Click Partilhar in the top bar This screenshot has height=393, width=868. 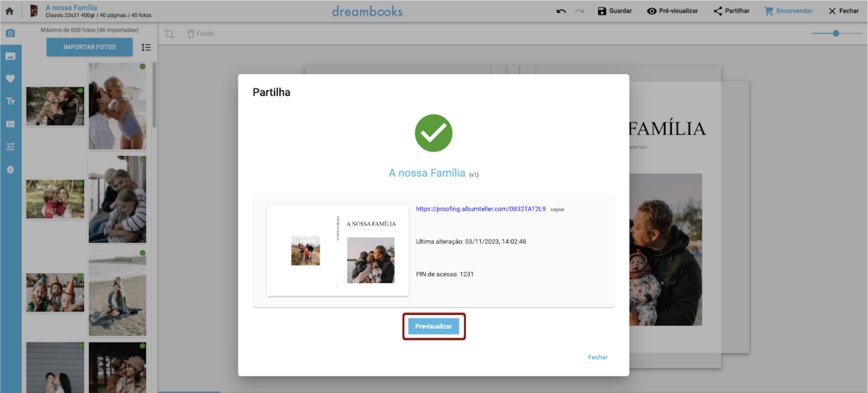731,11
